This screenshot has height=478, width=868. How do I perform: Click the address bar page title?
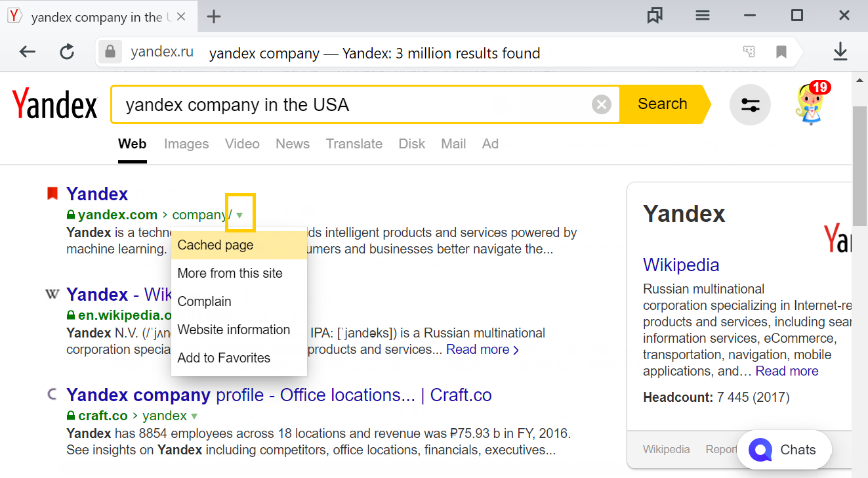click(375, 53)
